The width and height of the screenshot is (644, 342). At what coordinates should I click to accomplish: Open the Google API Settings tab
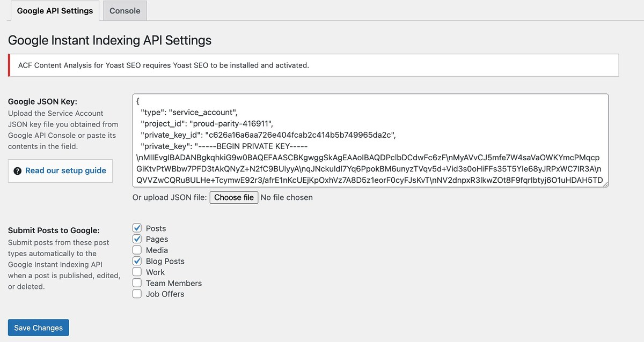pyautogui.click(x=55, y=11)
